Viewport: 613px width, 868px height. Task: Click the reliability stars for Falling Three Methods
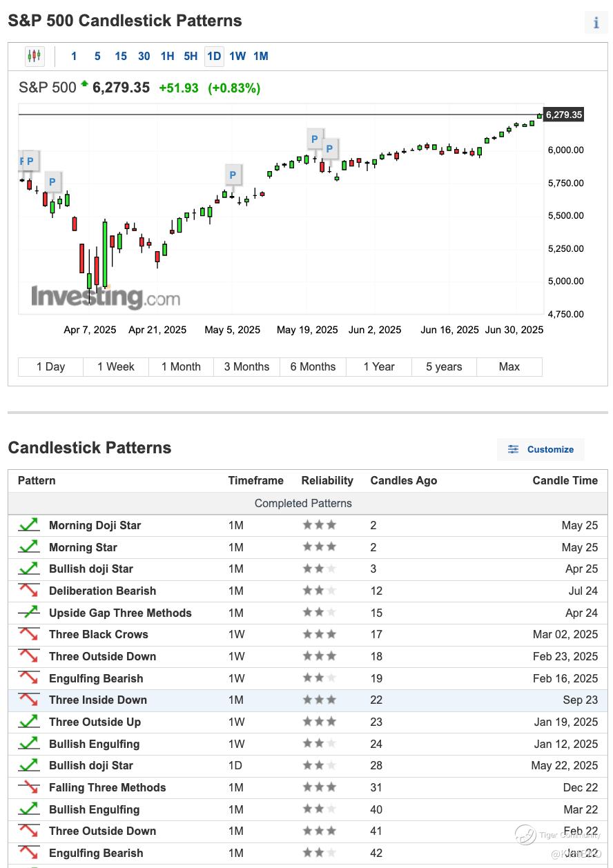click(320, 787)
